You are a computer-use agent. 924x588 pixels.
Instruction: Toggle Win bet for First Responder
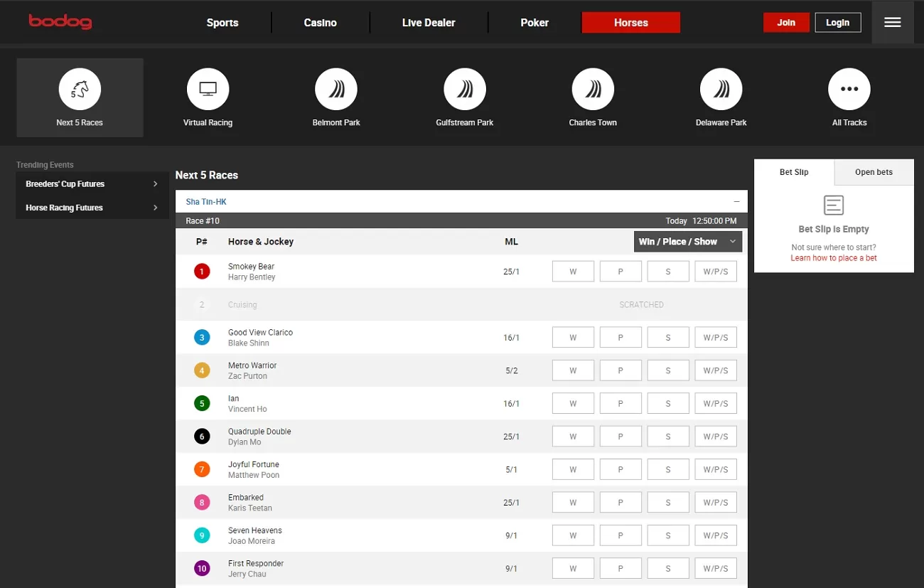pos(573,569)
